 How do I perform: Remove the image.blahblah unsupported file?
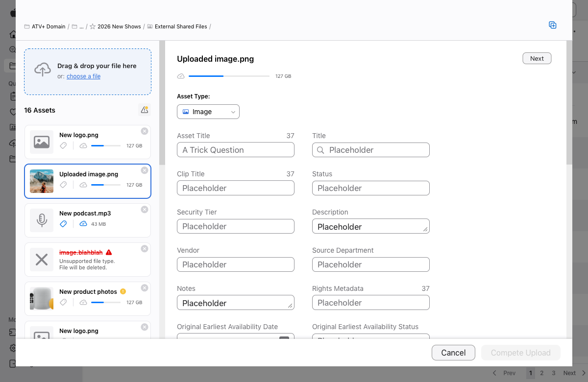[x=144, y=249]
